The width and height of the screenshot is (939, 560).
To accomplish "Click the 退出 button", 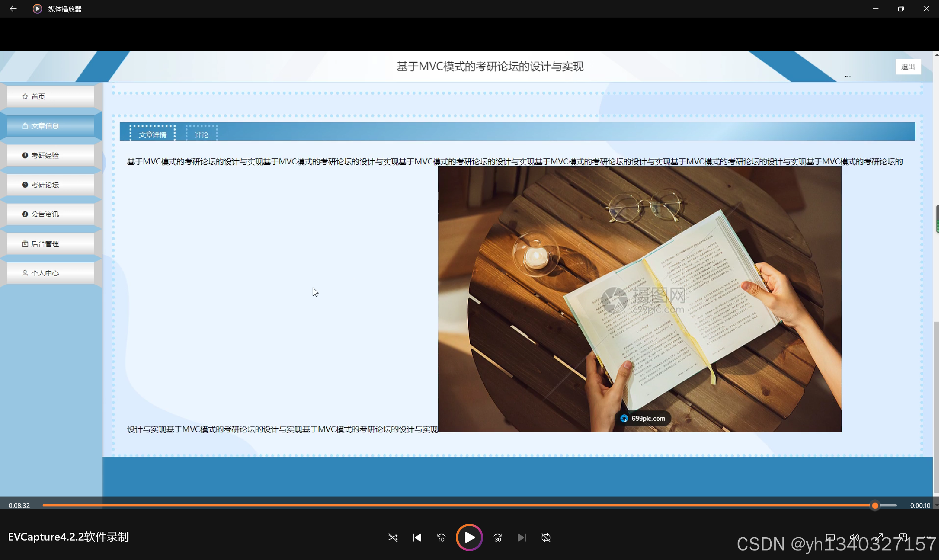I will pyautogui.click(x=908, y=67).
